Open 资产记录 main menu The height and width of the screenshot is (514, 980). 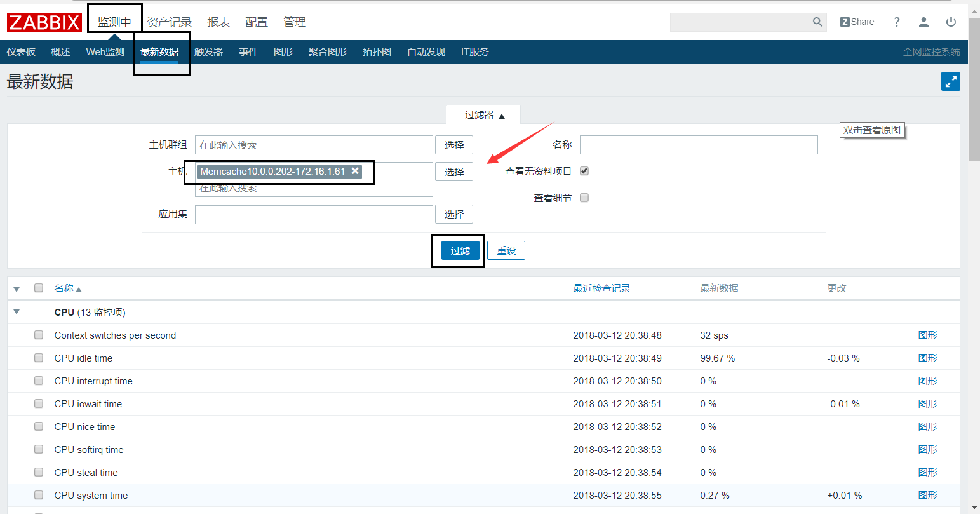169,22
